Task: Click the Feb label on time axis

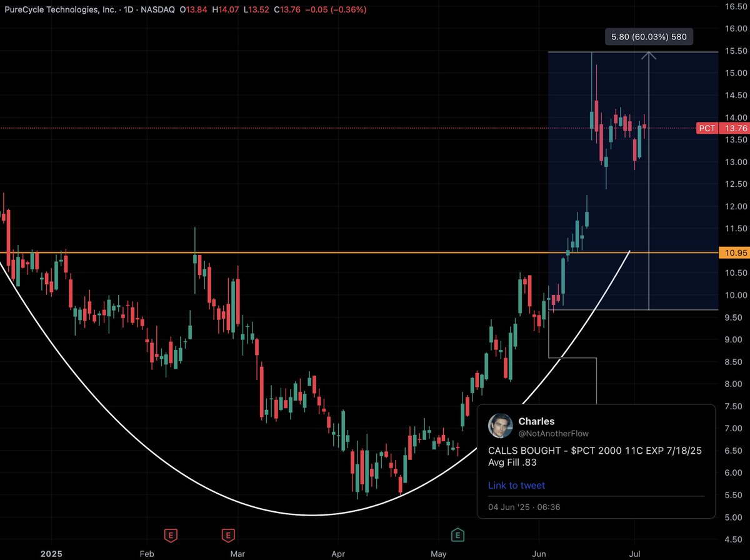Action: (x=146, y=553)
